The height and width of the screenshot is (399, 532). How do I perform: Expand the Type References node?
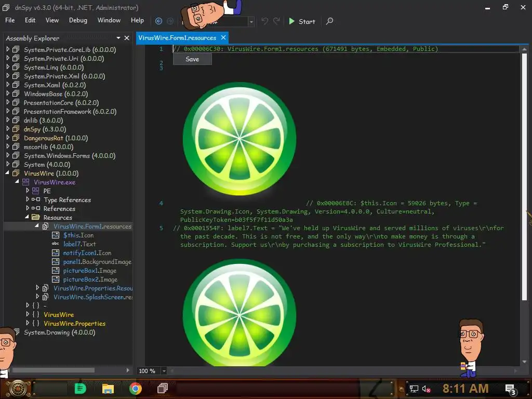tap(28, 199)
